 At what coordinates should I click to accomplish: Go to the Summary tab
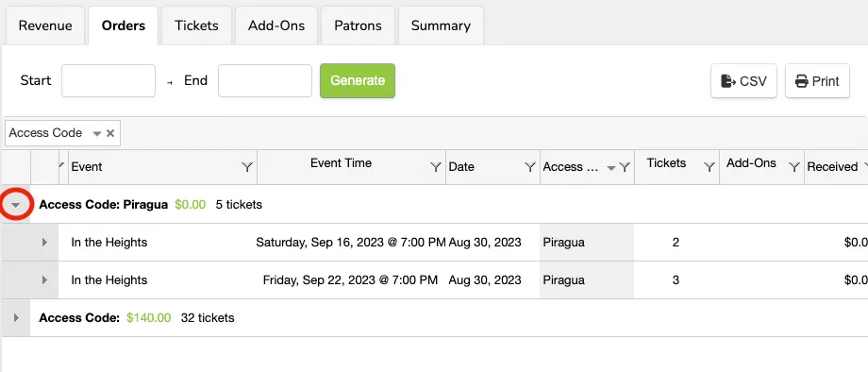click(x=441, y=25)
